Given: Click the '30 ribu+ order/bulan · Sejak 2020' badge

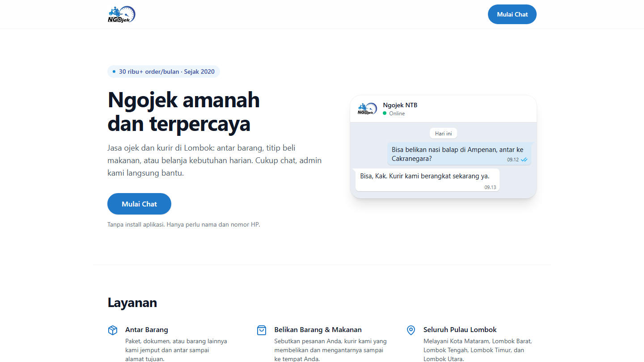Looking at the screenshot, I should [164, 72].
